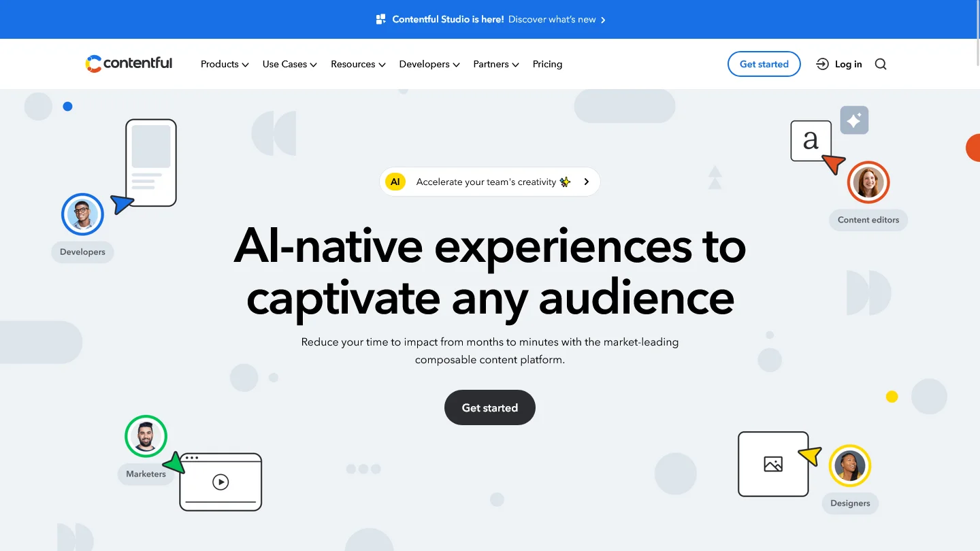This screenshot has height=551, width=980.
Task: Open the Resources dropdown menu
Action: 358,64
